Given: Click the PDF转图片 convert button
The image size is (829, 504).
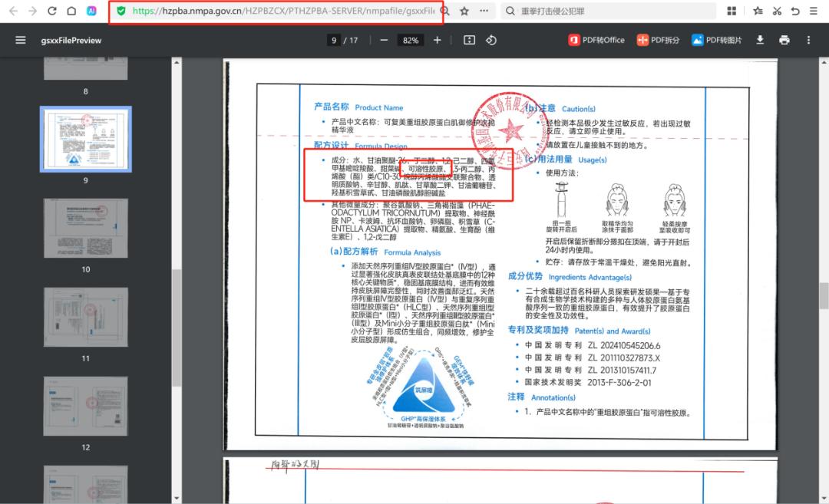Looking at the screenshot, I should pyautogui.click(x=717, y=40).
